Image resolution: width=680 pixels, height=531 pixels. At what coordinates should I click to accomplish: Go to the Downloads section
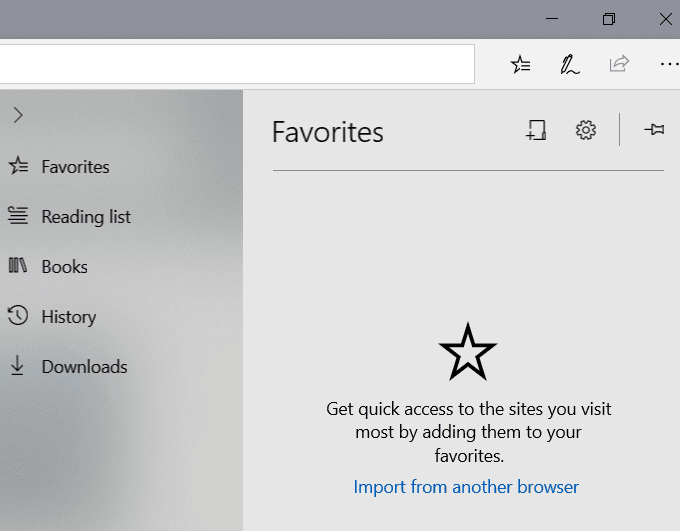click(84, 367)
